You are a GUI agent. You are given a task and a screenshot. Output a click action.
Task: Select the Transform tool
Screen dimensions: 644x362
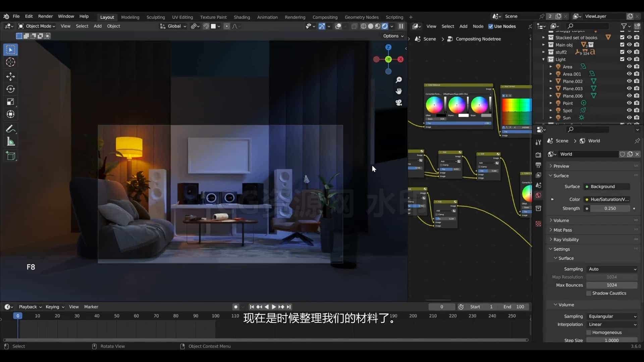tap(11, 114)
